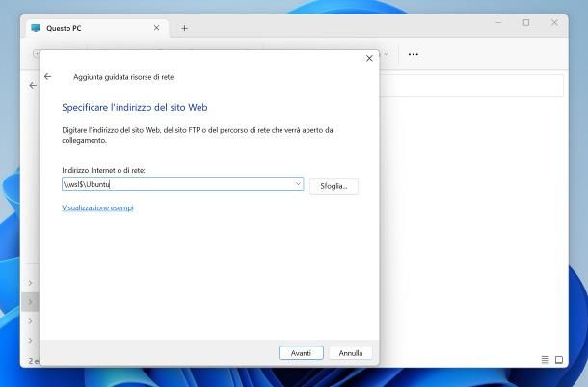This screenshot has width=588, height=387.
Task: Maximize the Explorer window
Action: point(526,22)
